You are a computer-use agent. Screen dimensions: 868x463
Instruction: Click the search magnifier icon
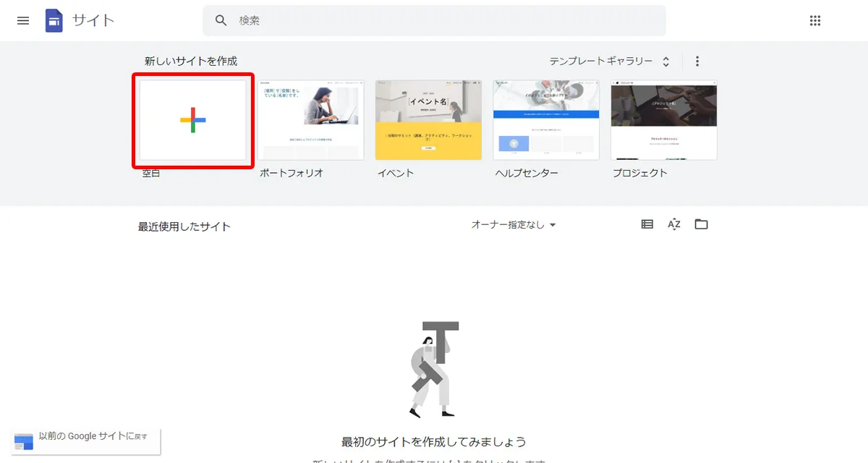click(x=221, y=20)
